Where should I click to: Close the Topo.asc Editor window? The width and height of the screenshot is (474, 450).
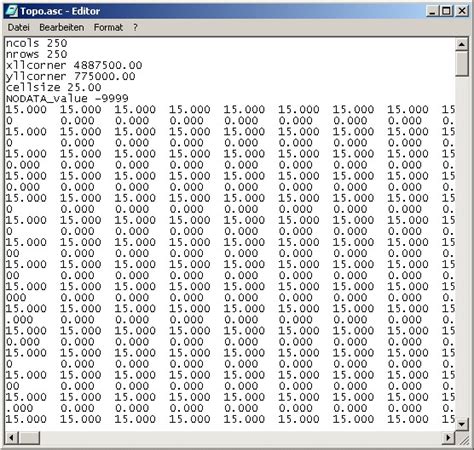(x=462, y=11)
